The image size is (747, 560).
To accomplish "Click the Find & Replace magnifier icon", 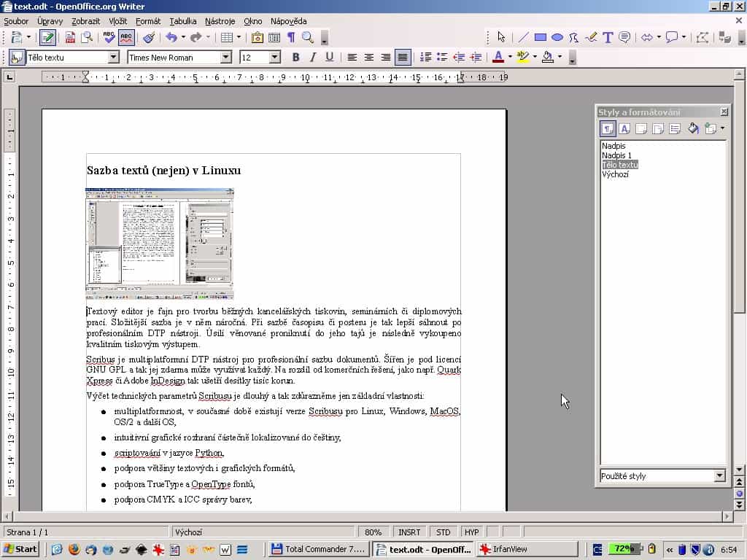I will coord(308,38).
